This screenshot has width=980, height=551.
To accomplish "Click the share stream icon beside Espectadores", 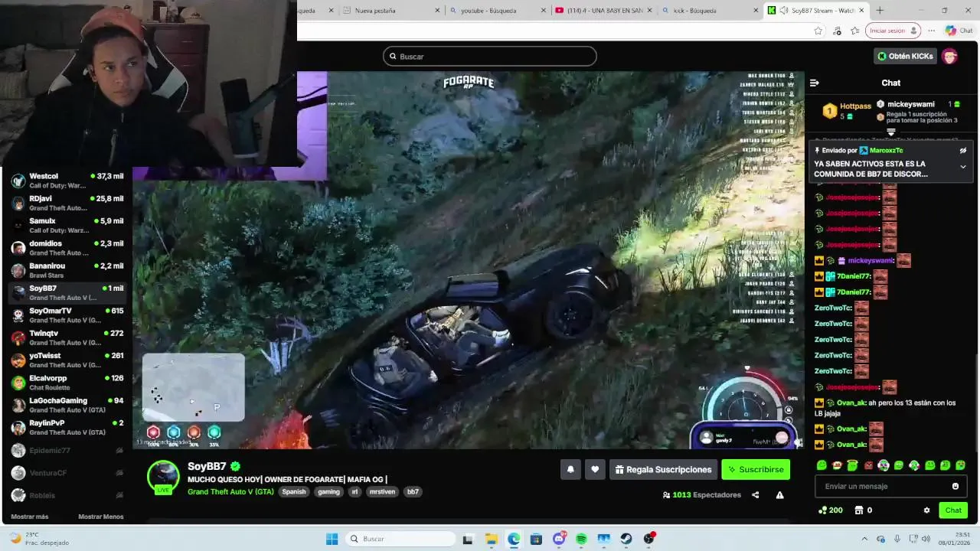I will click(756, 495).
